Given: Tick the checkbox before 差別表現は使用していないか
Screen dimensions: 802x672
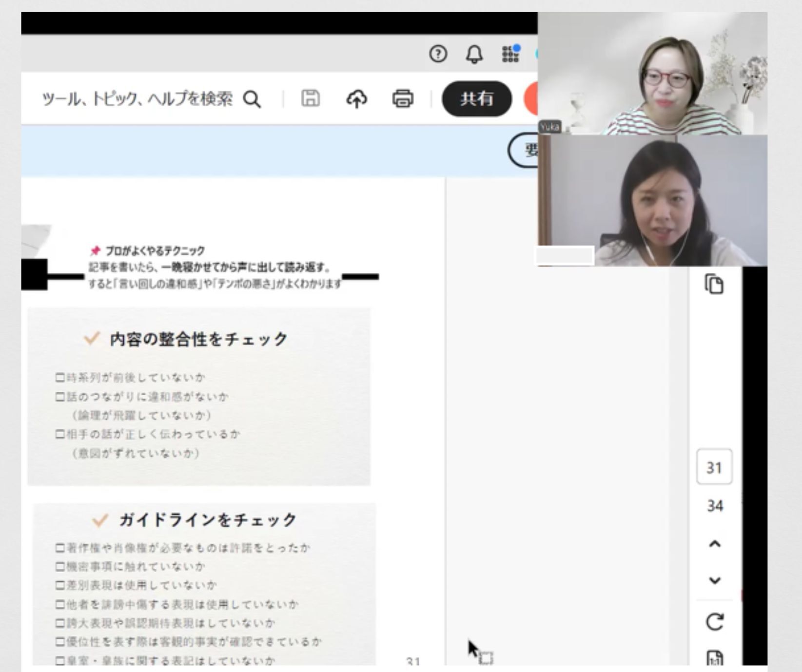Looking at the screenshot, I should 60,585.
